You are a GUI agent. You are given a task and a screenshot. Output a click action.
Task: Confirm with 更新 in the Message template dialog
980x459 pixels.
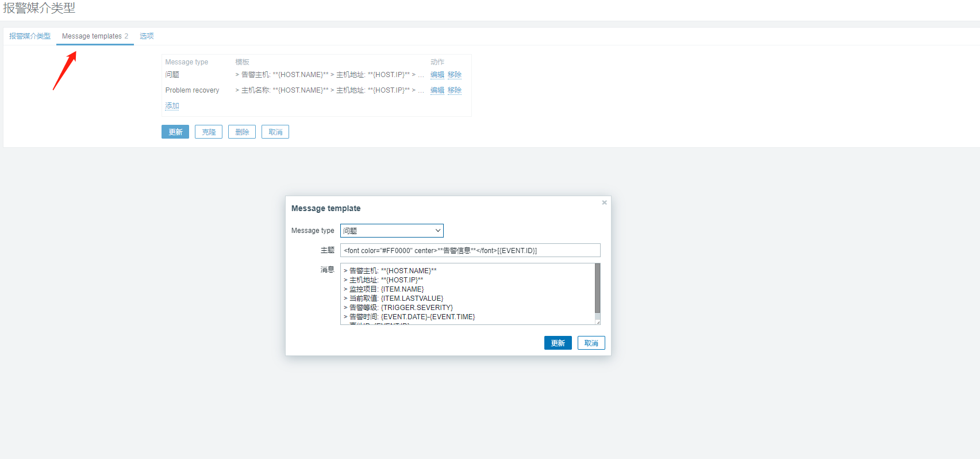click(x=558, y=343)
